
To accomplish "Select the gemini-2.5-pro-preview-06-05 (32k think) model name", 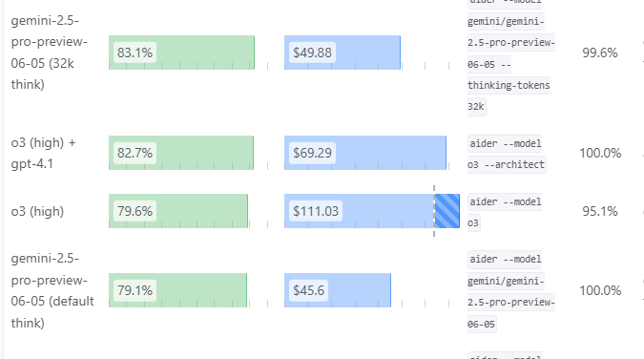I will pos(50,53).
